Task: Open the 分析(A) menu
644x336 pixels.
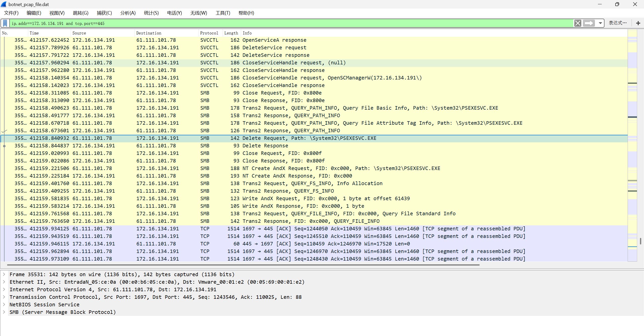Action: [x=128, y=13]
